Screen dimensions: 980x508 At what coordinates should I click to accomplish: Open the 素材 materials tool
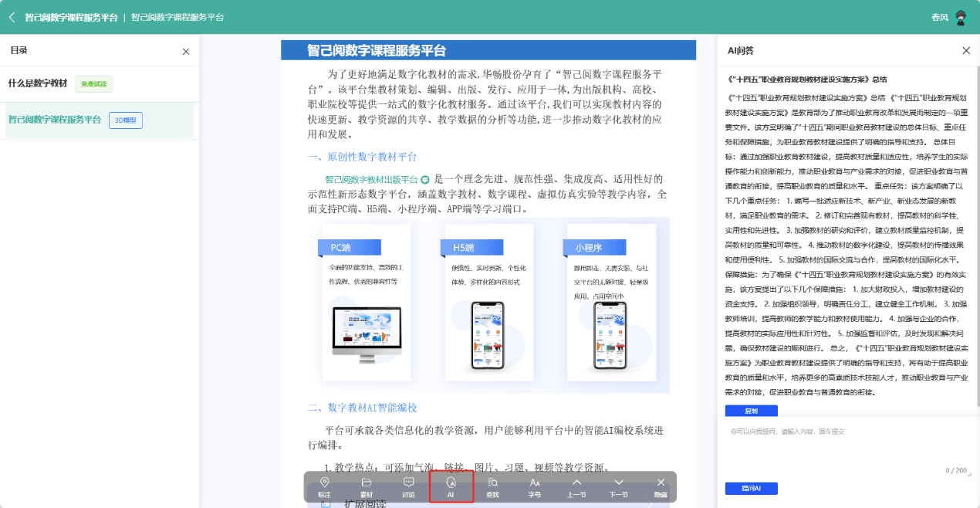pos(367,487)
